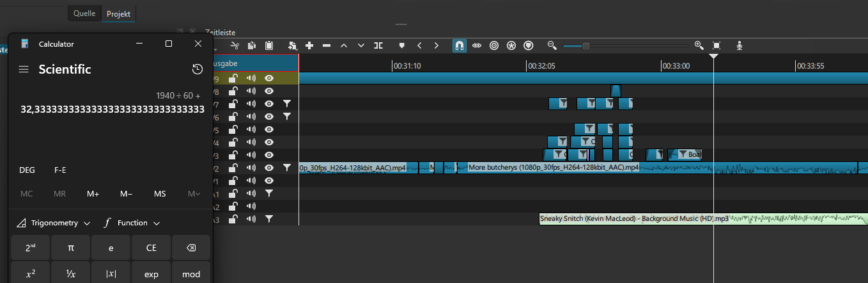Viewport: 868px width, 283px height.
Task: Toggle the Ripple Markers shield button
Action: (x=529, y=45)
